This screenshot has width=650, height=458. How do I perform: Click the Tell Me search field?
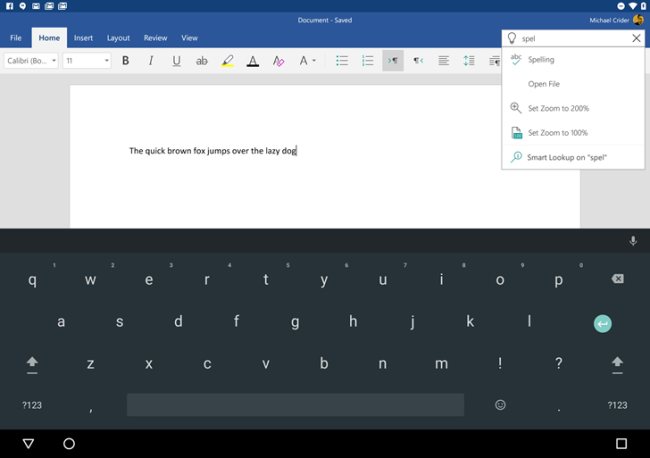[x=574, y=39]
